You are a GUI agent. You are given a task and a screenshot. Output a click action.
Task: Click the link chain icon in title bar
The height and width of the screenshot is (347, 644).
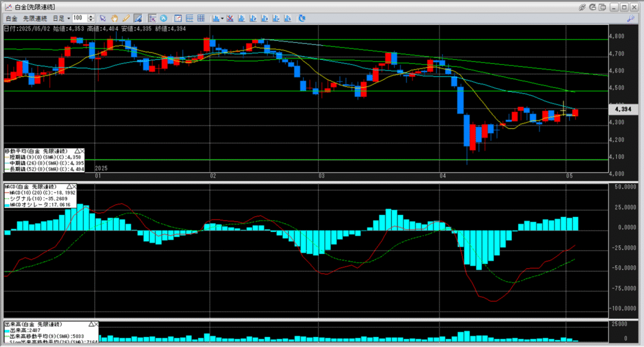582,7
